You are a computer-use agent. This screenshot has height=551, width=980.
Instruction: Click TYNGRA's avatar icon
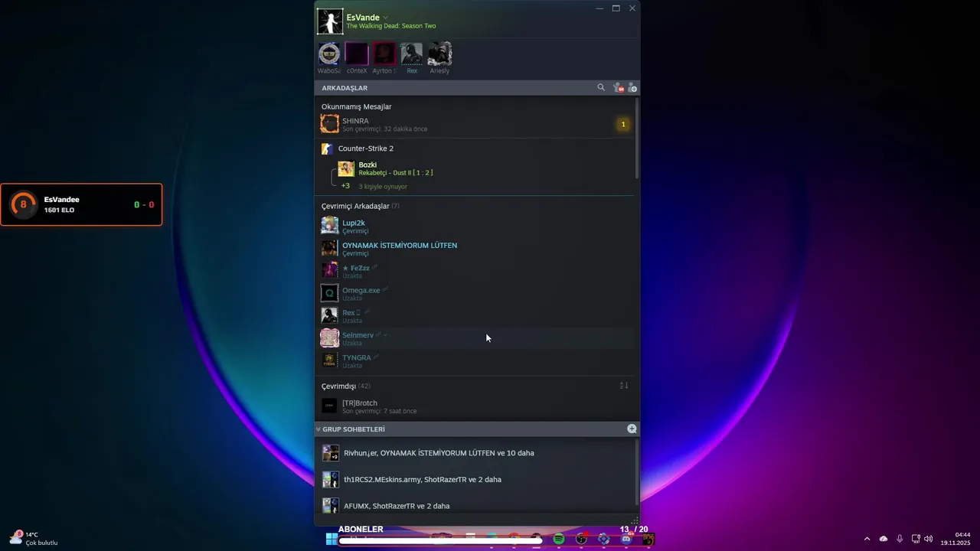[329, 360]
